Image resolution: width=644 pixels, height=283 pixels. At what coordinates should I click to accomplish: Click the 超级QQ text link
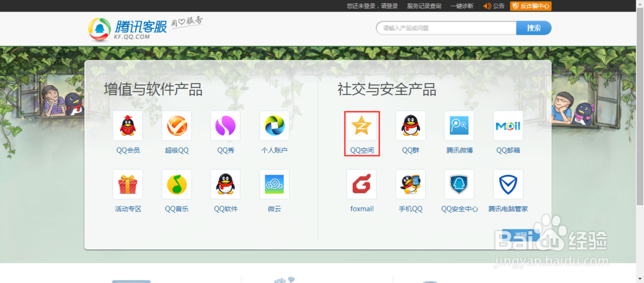pyautogui.click(x=176, y=151)
